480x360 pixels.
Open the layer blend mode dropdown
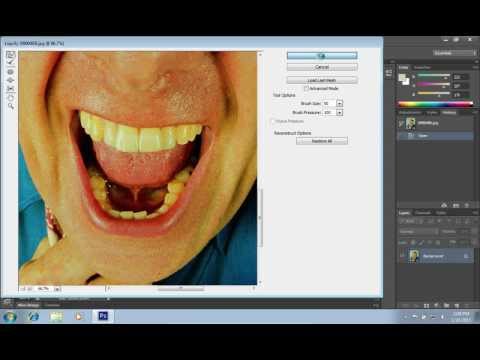419,231
